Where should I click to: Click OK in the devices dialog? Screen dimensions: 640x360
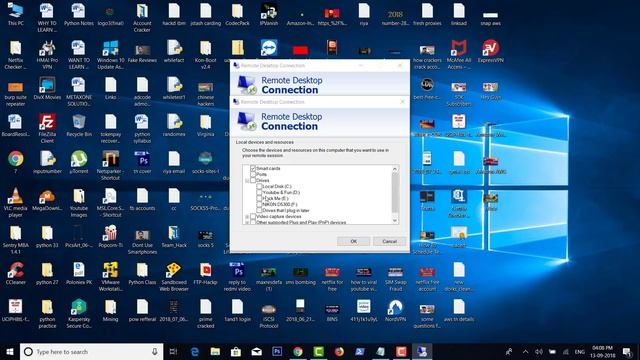pos(353,241)
